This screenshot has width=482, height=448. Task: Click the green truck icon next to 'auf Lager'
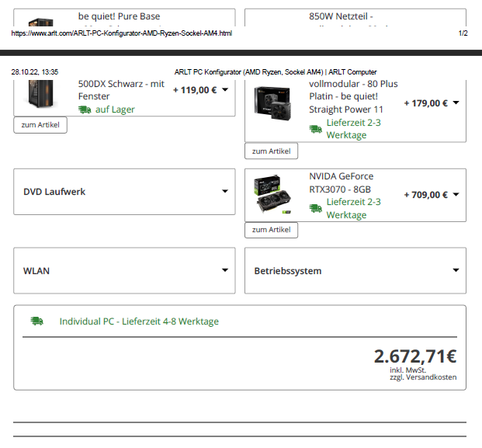click(x=85, y=109)
